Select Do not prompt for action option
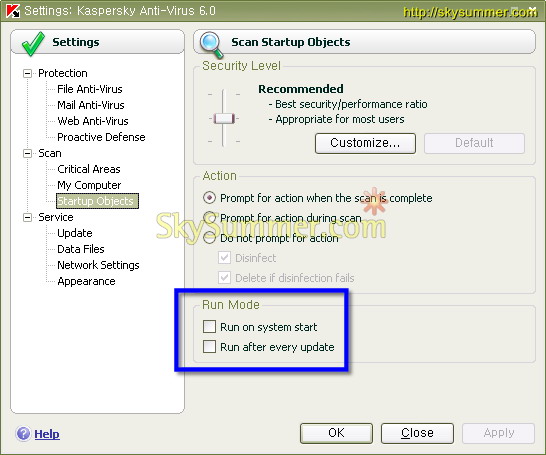The image size is (546, 455). pos(210,238)
